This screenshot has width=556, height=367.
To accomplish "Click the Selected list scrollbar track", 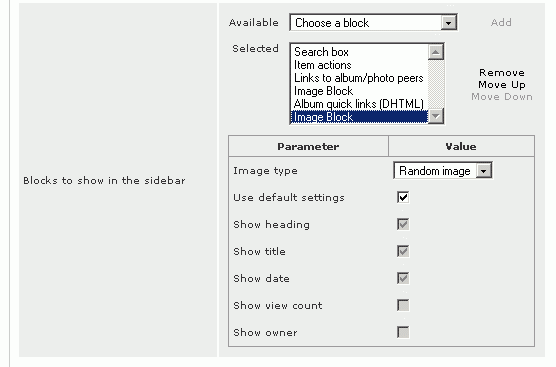I will (435, 84).
